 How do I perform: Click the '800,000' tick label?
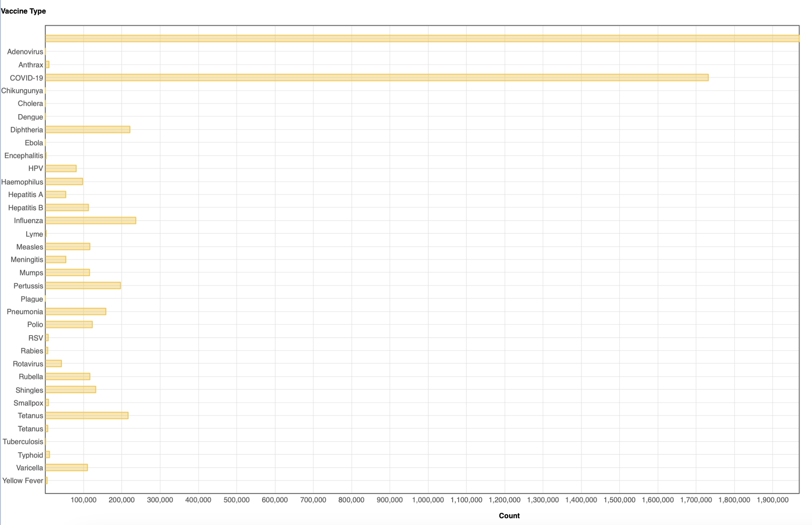pyautogui.click(x=351, y=500)
